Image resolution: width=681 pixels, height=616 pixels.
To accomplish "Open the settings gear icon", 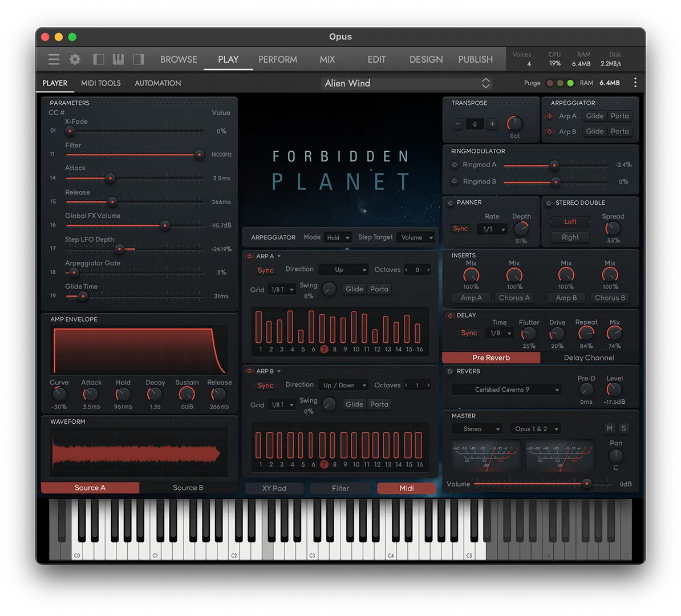I will click(x=75, y=59).
